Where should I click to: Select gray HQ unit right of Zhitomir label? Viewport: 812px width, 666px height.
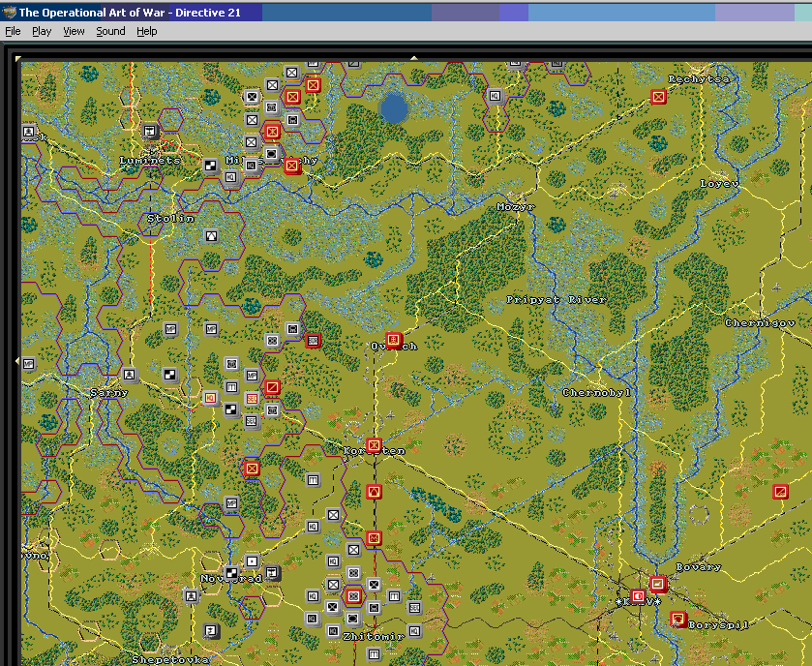414,631
